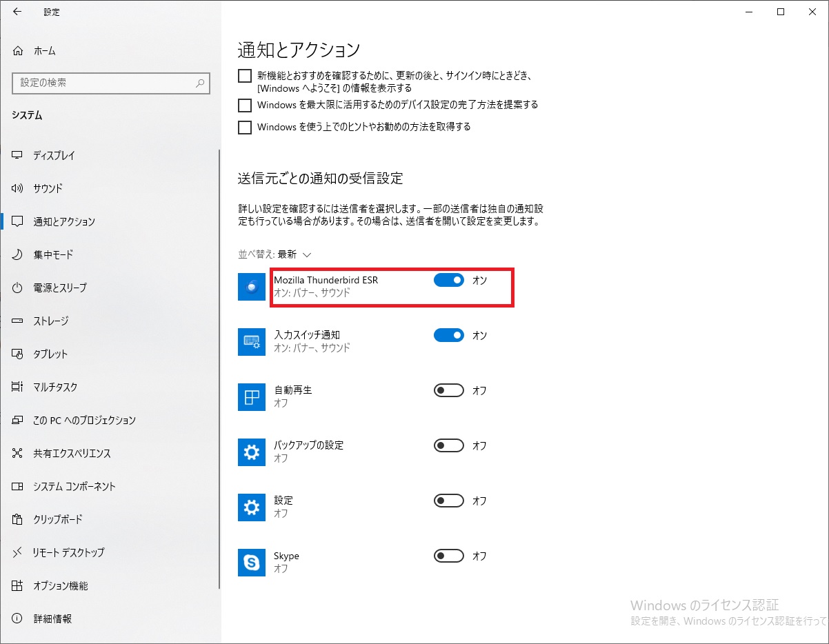Click the 設定 gear icon in the sender list
The height and width of the screenshot is (644, 829).
pos(252,507)
